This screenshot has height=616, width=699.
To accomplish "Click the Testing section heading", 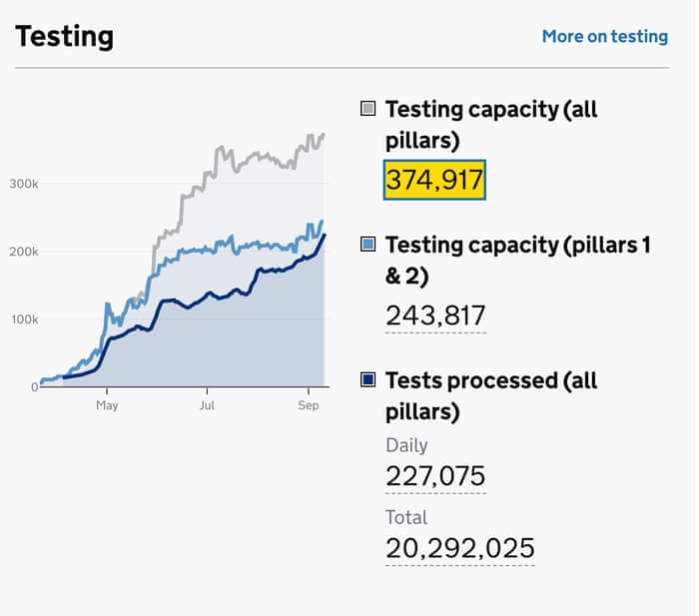I will tap(65, 37).
